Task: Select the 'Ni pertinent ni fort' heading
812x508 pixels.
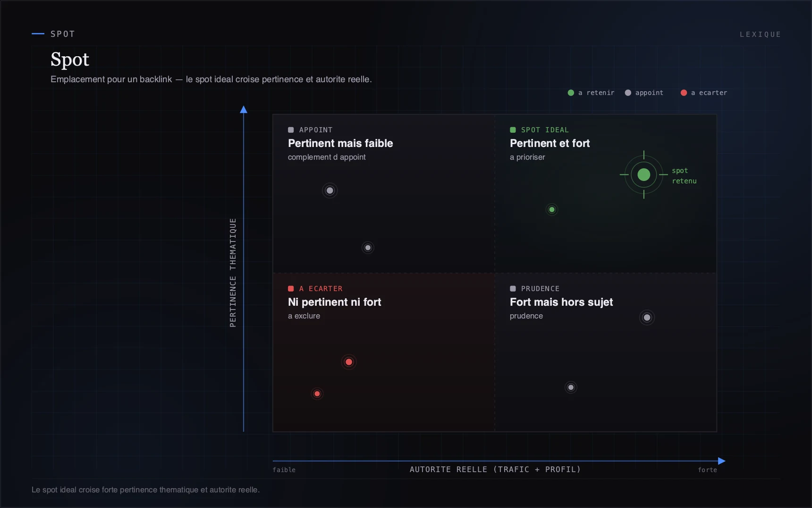Action: coord(335,302)
